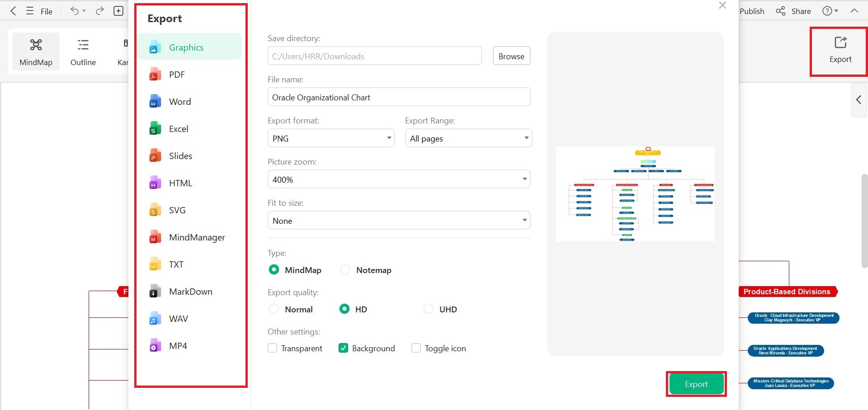The image size is (868, 410).
Task: Click the green Export button
Action: click(x=696, y=384)
